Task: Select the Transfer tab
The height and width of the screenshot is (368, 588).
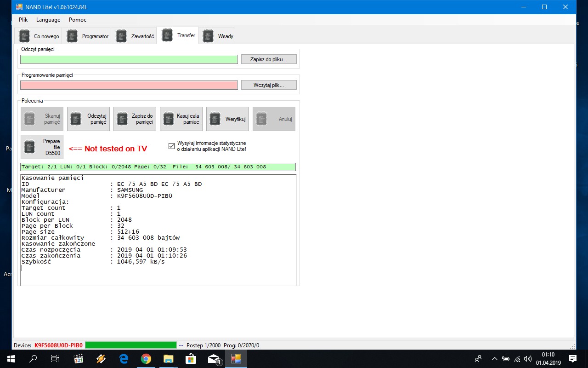Action: coord(177,35)
